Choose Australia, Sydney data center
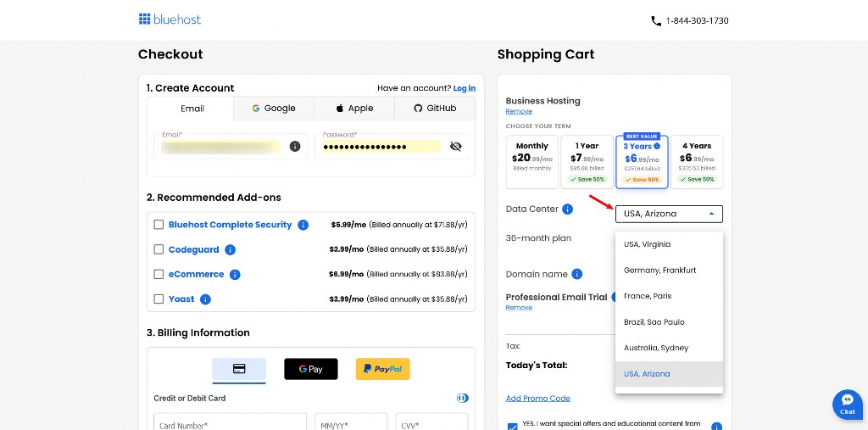 (669, 348)
